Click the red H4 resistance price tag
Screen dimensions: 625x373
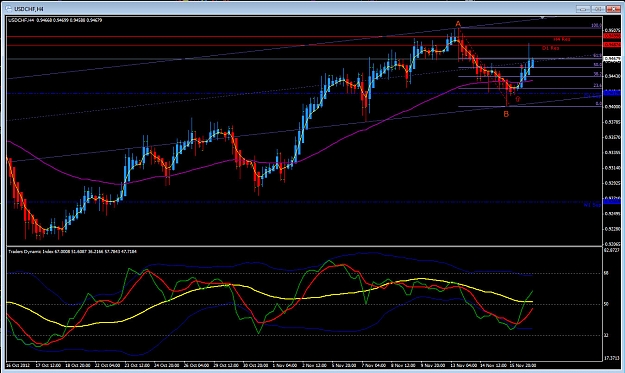tap(612, 36)
